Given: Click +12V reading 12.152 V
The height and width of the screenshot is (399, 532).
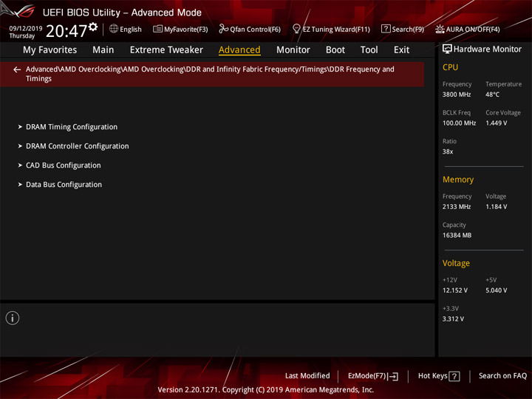Looking at the screenshot, I should [x=455, y=290].
